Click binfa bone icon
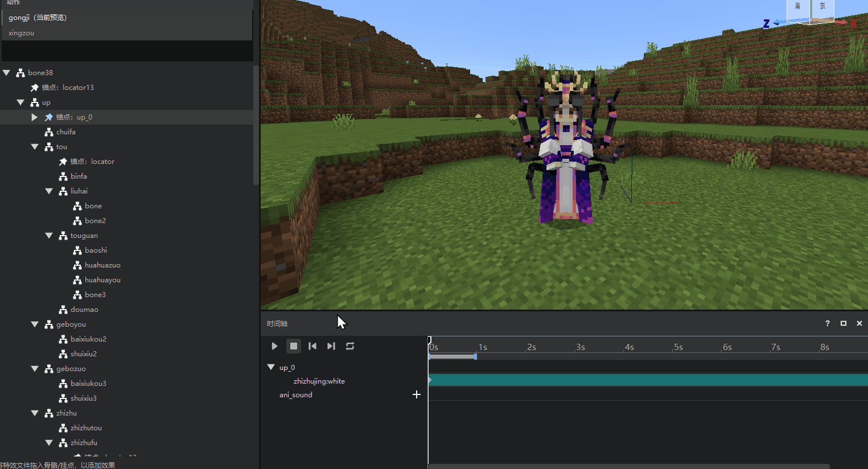The width and height of the screenshot is (868, 469). pos(63,176)
